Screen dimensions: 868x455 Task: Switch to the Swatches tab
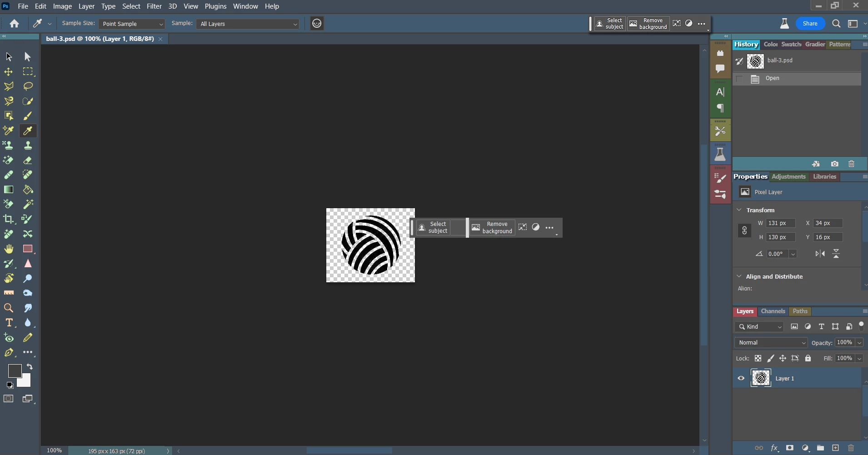tap(791, 45)
